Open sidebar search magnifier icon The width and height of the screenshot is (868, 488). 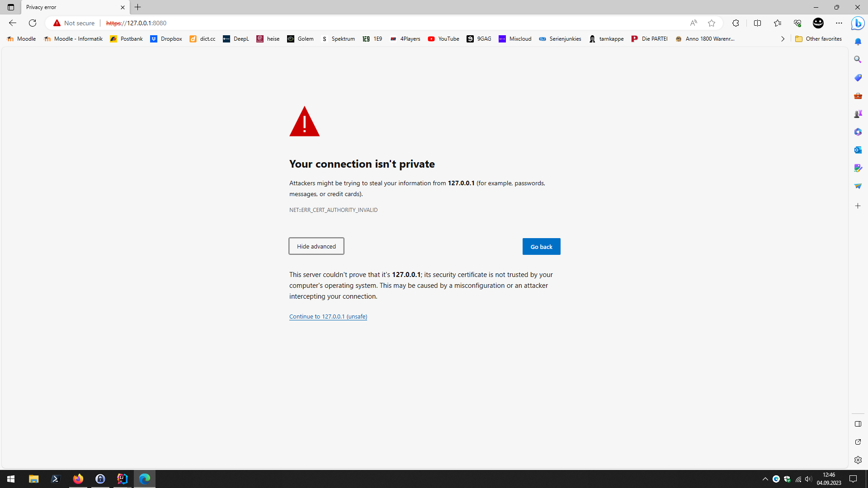pyautogui.click(x=858, y=60)
